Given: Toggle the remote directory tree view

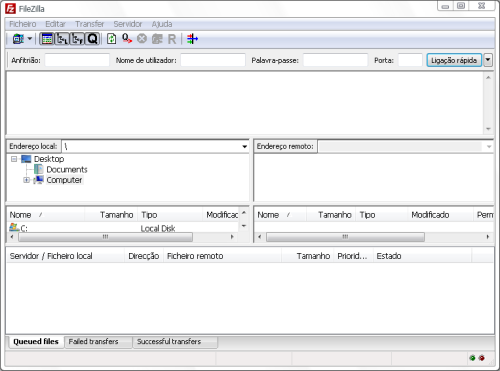Looking at the screenshot, I should point(77,39).
